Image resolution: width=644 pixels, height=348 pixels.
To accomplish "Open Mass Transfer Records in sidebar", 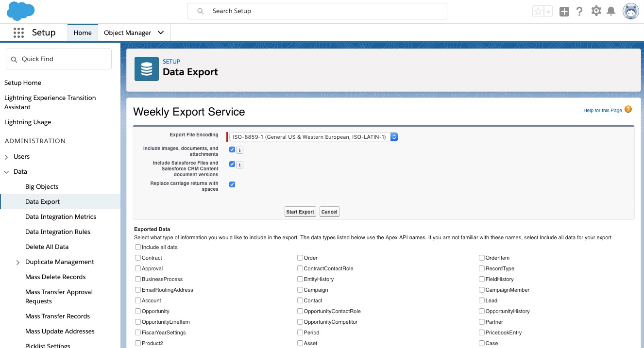I will tap(57, 316).
